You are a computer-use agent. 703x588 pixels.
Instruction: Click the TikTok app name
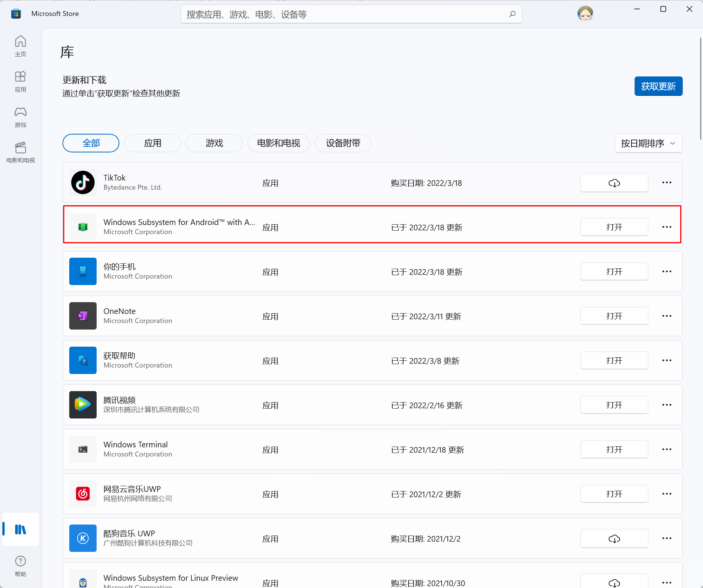point(115,178)
